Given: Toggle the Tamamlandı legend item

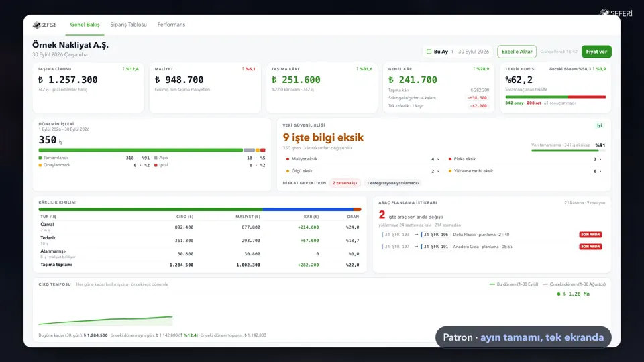Looking at the screenshot, I should point(53,158).
